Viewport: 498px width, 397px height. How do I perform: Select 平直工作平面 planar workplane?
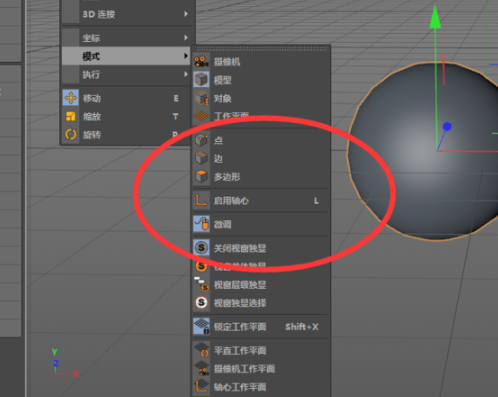(x=261, y=350)
